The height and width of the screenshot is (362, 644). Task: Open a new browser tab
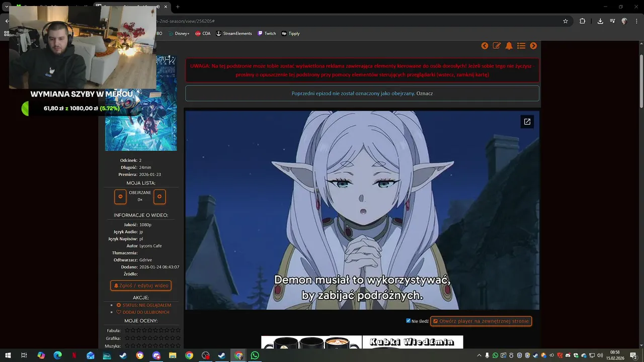click(x=178, y=7)
